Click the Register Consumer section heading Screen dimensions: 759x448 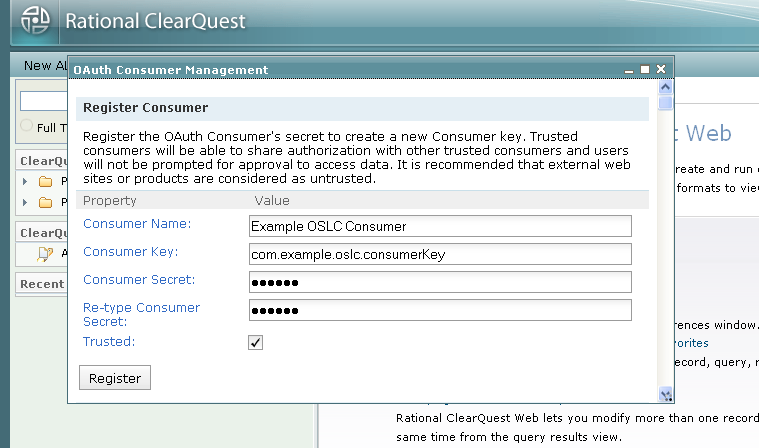tap(146, 107)
